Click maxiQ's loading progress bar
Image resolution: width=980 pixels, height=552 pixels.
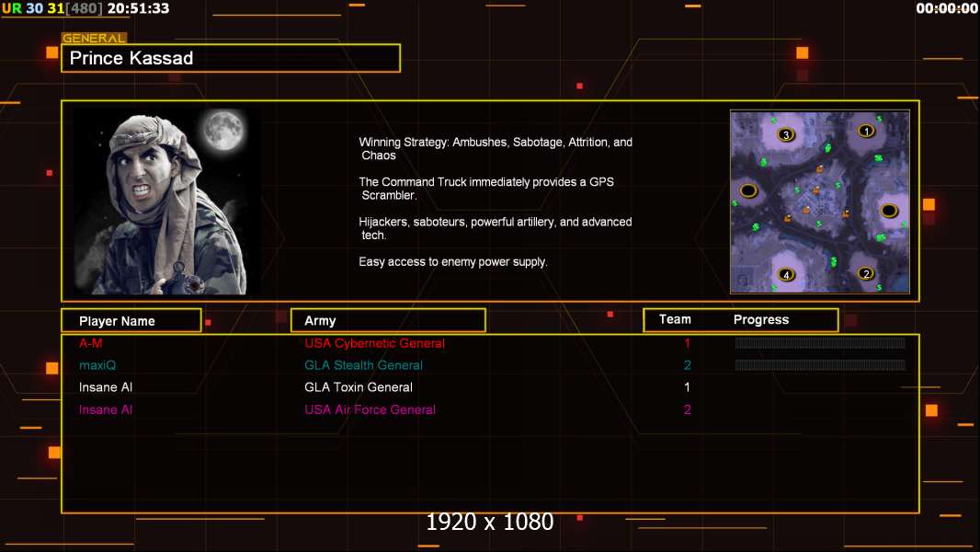820,364
